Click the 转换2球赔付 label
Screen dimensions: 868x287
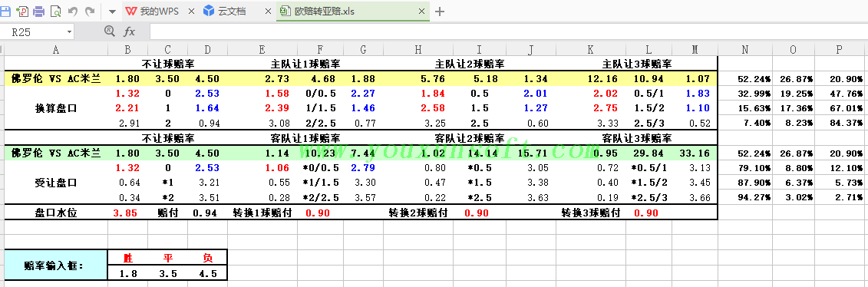pyautogui.click(x=418, y=213)
